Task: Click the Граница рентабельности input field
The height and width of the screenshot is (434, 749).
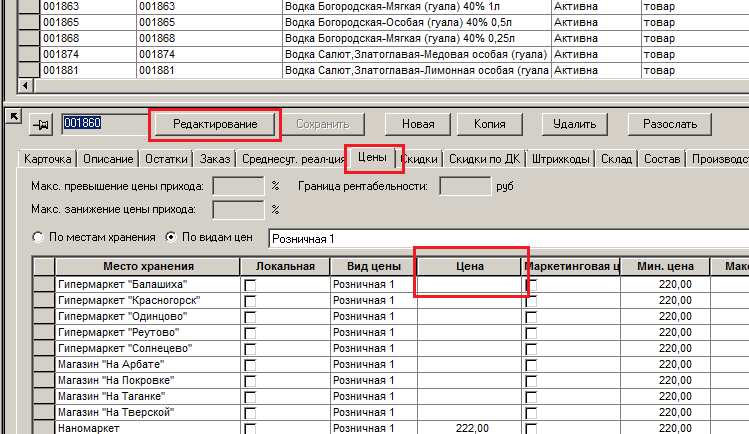Action: click(465, 186)
